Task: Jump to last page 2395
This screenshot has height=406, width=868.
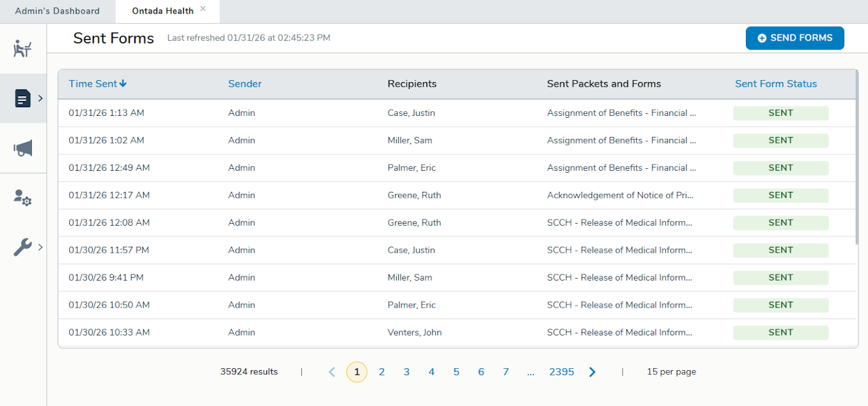Action: [561, 372]
